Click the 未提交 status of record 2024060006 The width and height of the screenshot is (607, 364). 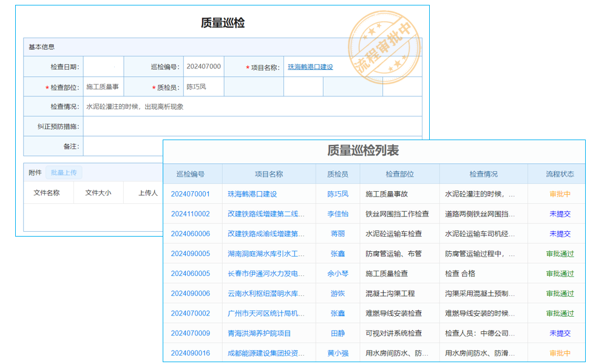560,234
